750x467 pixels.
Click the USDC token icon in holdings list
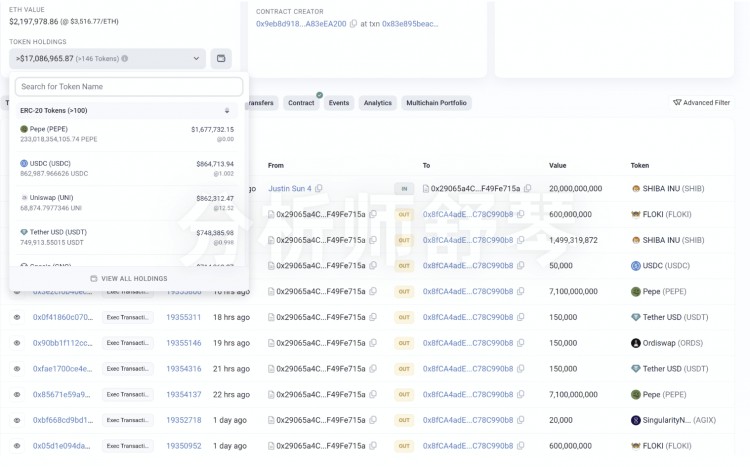click(24, 163)
